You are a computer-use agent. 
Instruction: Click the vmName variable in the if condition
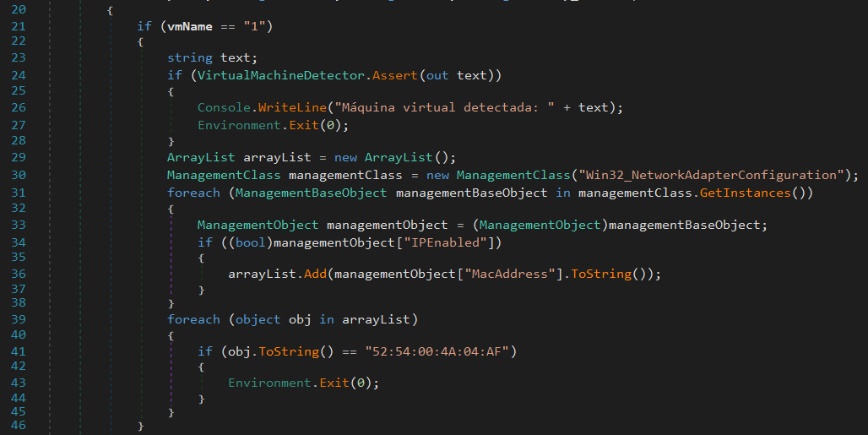[190, 26]
